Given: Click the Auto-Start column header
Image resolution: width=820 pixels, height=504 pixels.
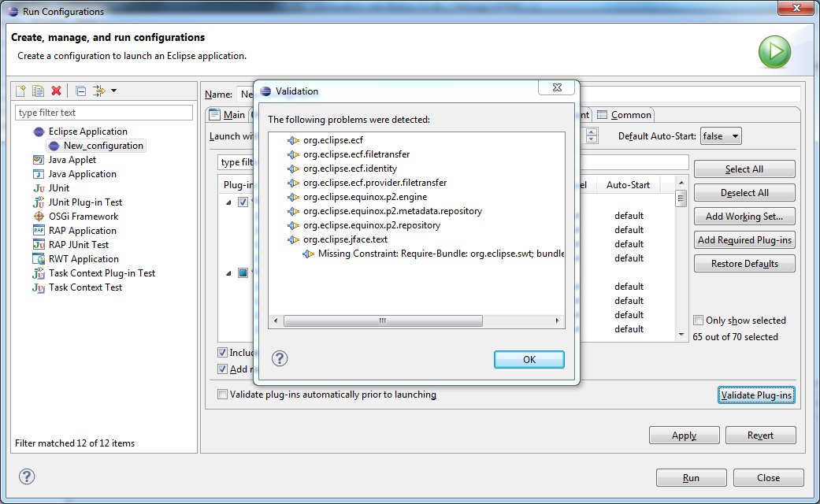Looking at the screenshot, I should tap(628, 185).
